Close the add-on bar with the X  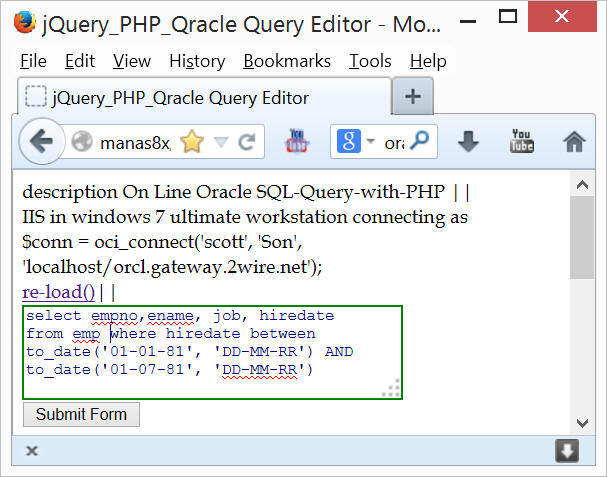coord(32,451)
